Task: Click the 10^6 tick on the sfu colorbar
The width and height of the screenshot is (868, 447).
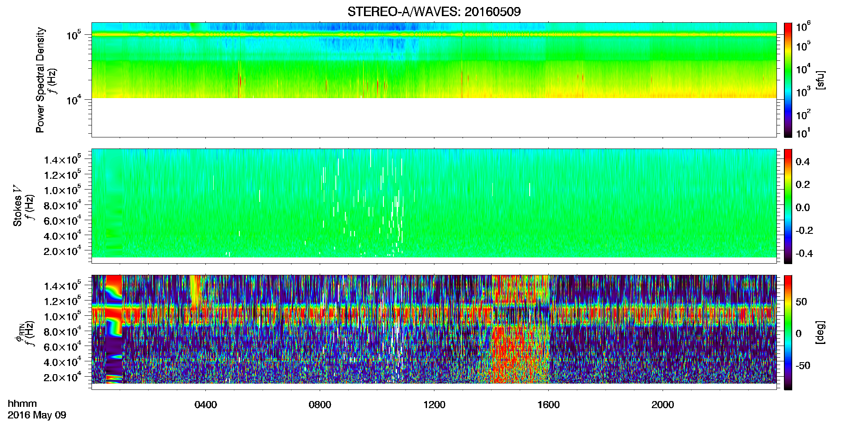Action: click(x=803, y=26)
